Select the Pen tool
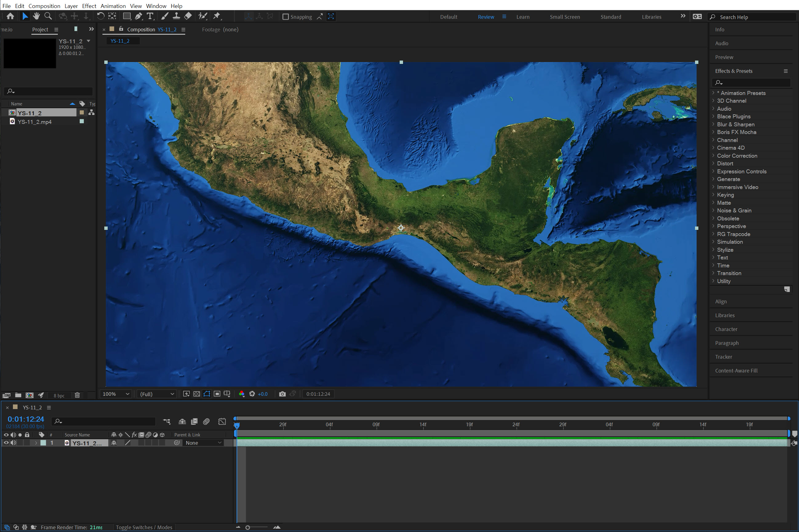 (x=138, y=16)
